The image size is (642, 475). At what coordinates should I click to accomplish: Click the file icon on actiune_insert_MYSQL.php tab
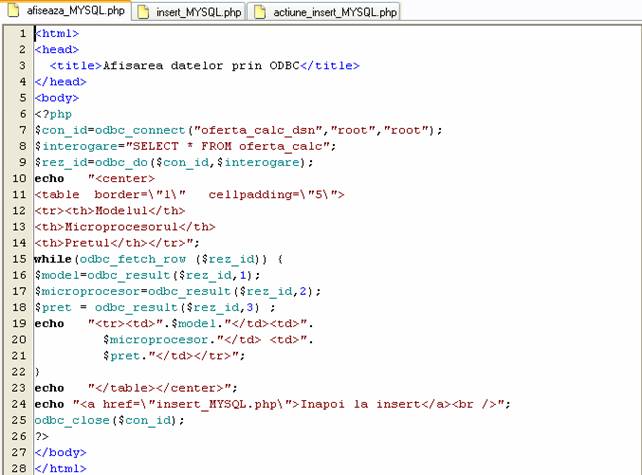(260, 12)
